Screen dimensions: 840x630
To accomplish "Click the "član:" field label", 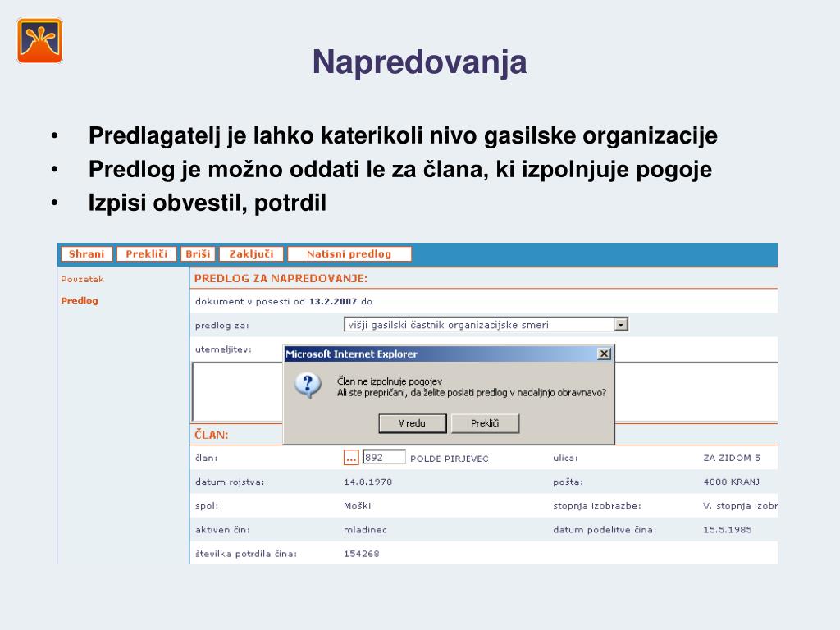I will (206, 458).
